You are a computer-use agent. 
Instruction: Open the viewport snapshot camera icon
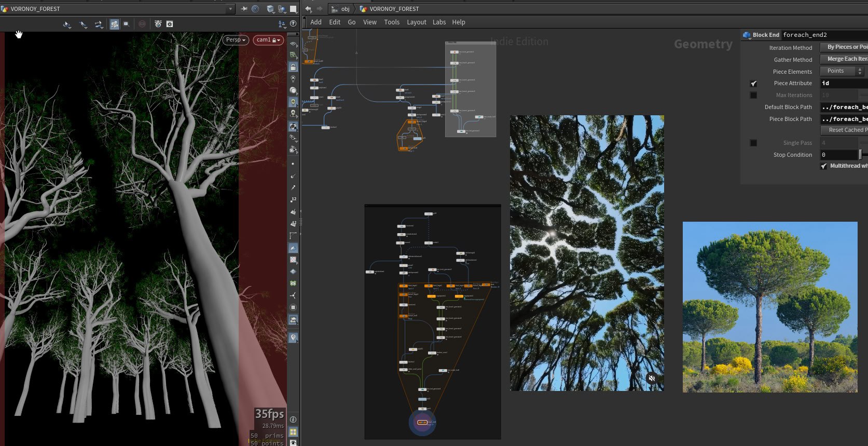click(158, 24)
